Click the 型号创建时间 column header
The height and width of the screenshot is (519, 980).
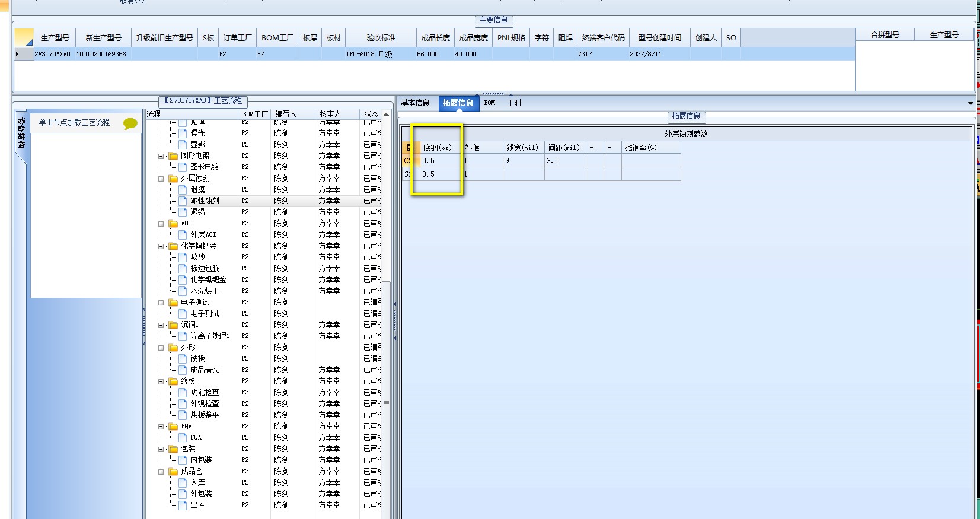pyautogui.click(x=660, y=38)
